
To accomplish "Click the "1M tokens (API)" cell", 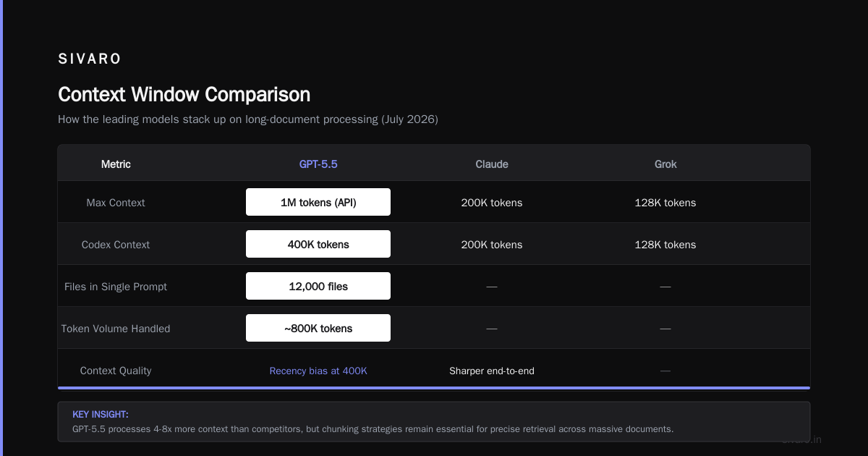I will tap(318, 202).
